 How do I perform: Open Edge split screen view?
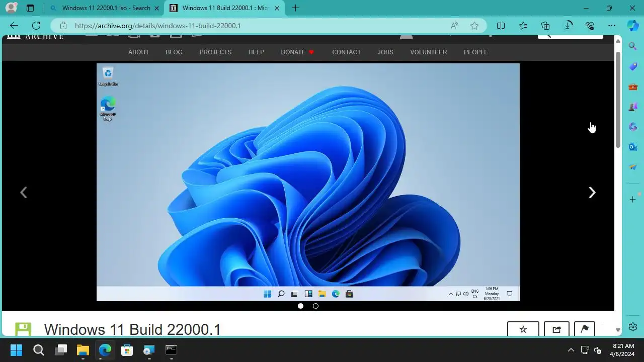pos(501,26)
